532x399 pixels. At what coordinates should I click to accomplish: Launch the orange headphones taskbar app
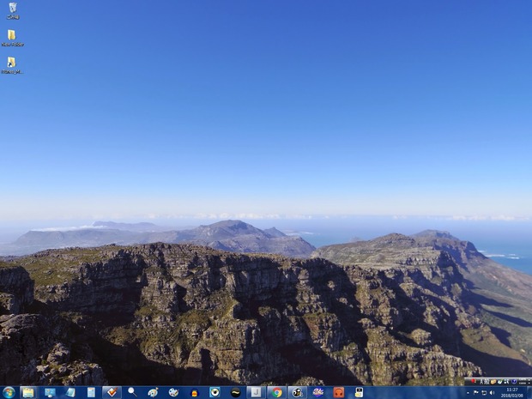click(x=339, y=392)
